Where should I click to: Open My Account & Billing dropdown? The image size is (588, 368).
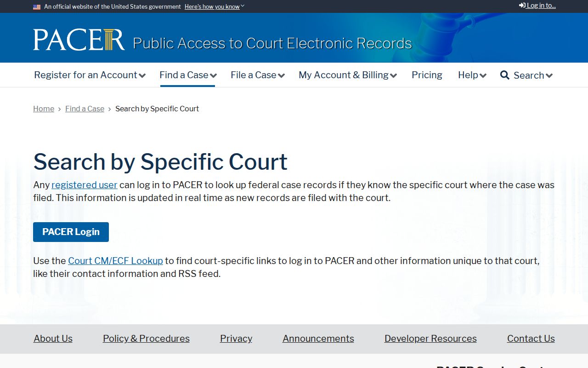[x=348, y=75]
